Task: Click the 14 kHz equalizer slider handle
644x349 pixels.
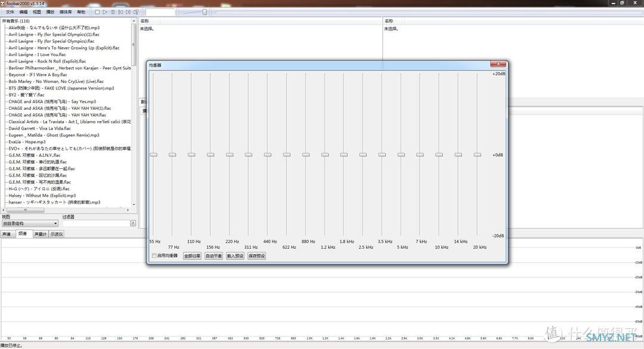Action: (459, 155)
